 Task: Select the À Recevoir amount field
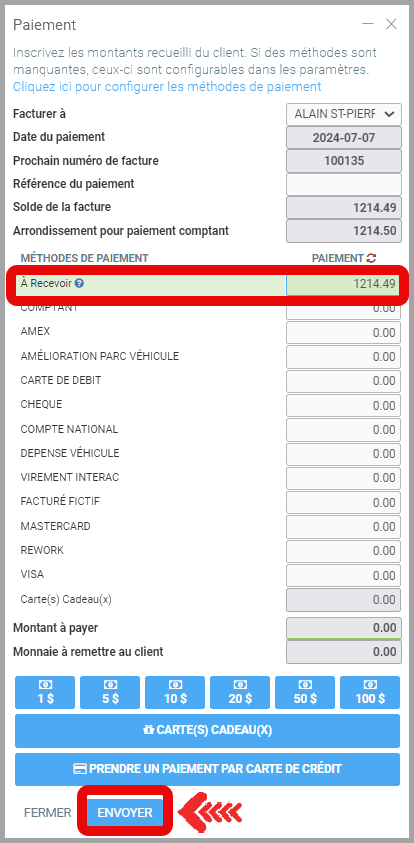click(342, 284)
